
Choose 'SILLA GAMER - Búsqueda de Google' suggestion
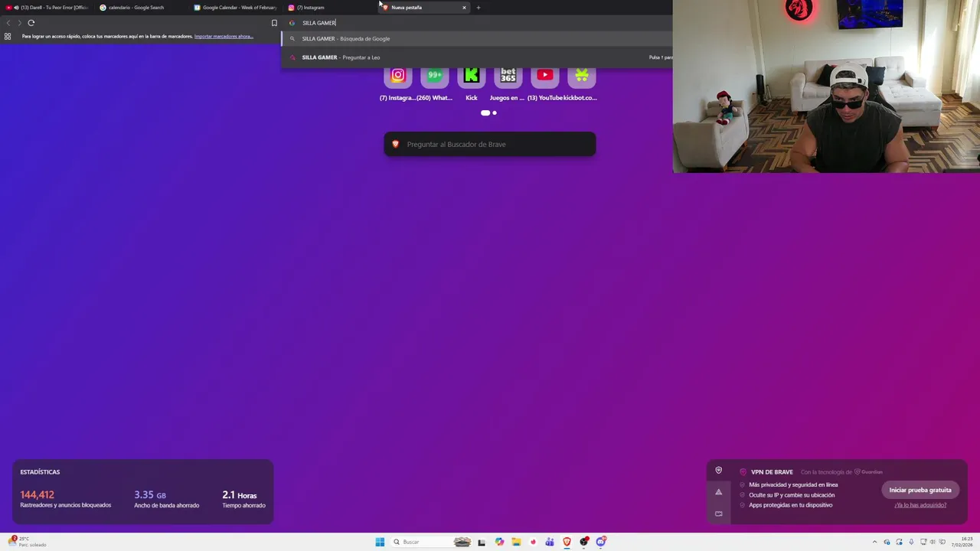coord(477,38)
